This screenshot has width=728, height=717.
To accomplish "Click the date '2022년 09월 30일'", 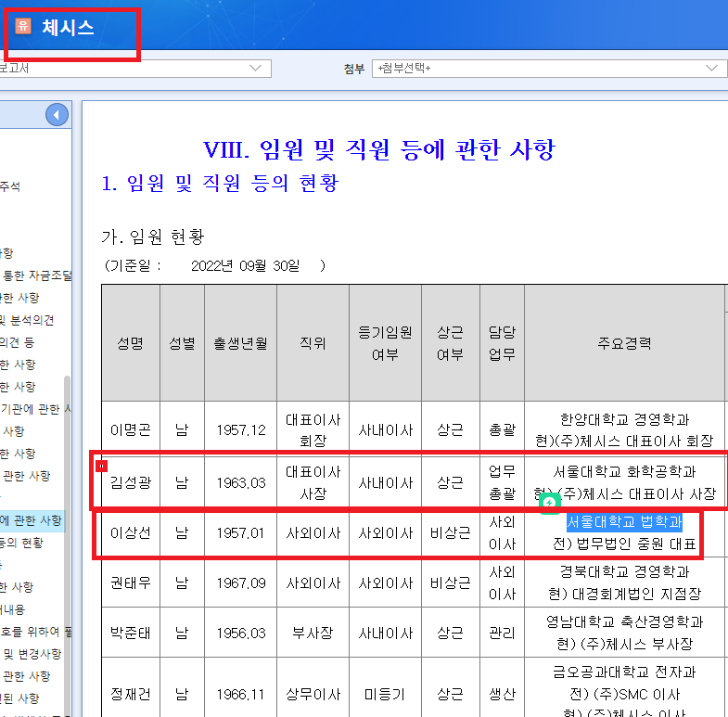I will coord(246,265).
